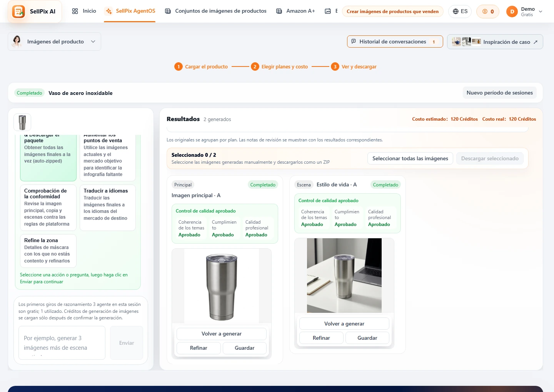Open the Imagen principal tumbler image
Image resolution: width=554 pixels, height=392 pixels.
[222, 286]
